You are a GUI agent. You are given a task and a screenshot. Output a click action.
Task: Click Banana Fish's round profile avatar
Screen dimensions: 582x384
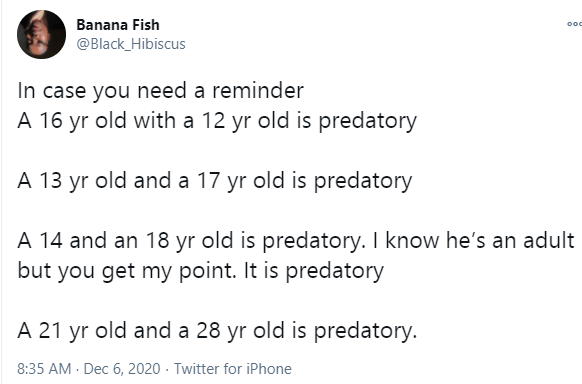42,34
